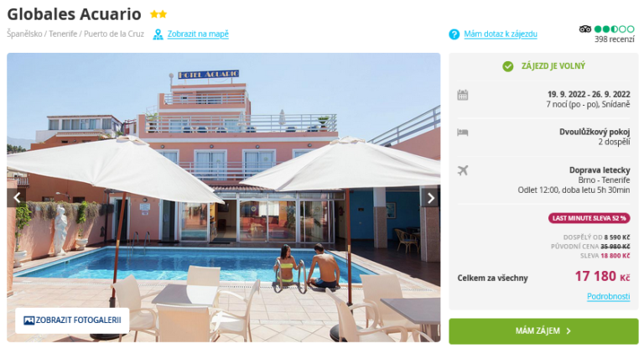The width and height of the screenshot is (644, 349).
Task: Open Mám dotaz k zájezdu link
Action: click(x=501, y=34)
